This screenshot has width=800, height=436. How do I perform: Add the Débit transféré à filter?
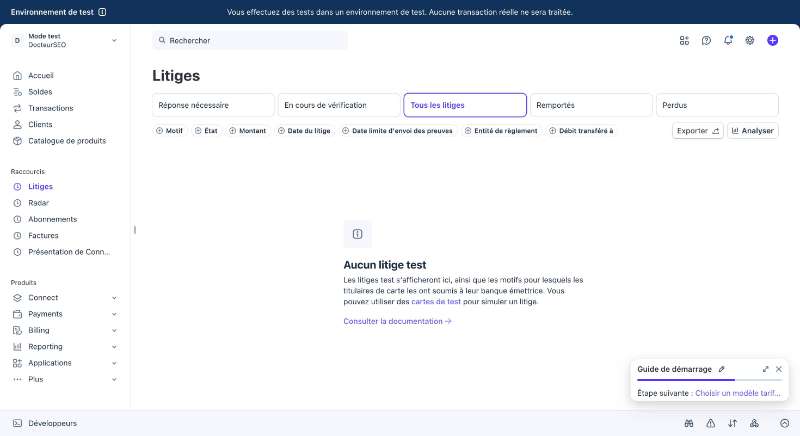point(581,131)
